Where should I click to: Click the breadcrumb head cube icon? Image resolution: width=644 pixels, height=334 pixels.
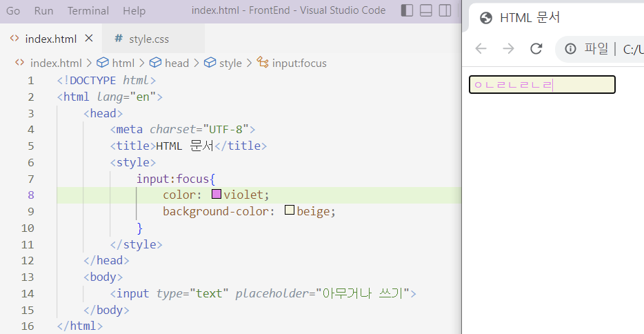[x=155, y=62]
